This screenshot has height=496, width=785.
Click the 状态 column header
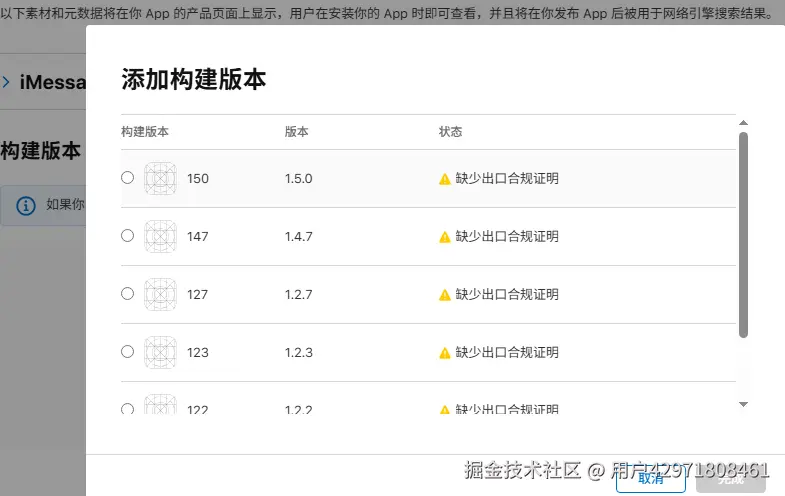pos(450,132)
